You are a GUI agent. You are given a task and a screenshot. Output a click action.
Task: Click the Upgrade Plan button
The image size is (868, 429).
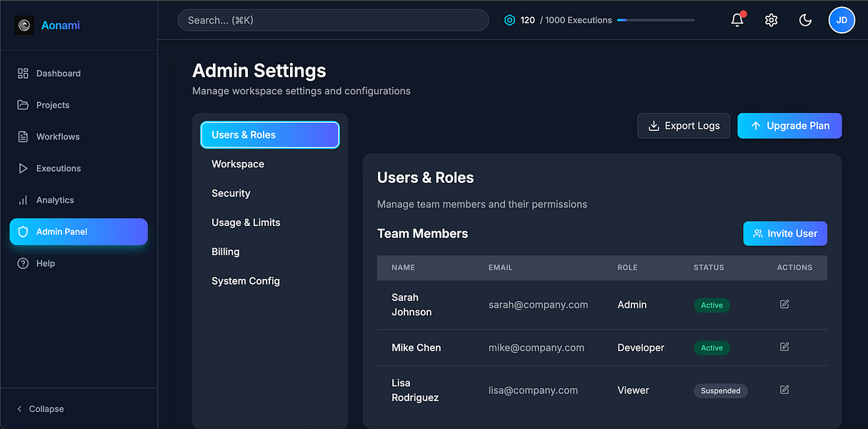click(x=789, y=126)
